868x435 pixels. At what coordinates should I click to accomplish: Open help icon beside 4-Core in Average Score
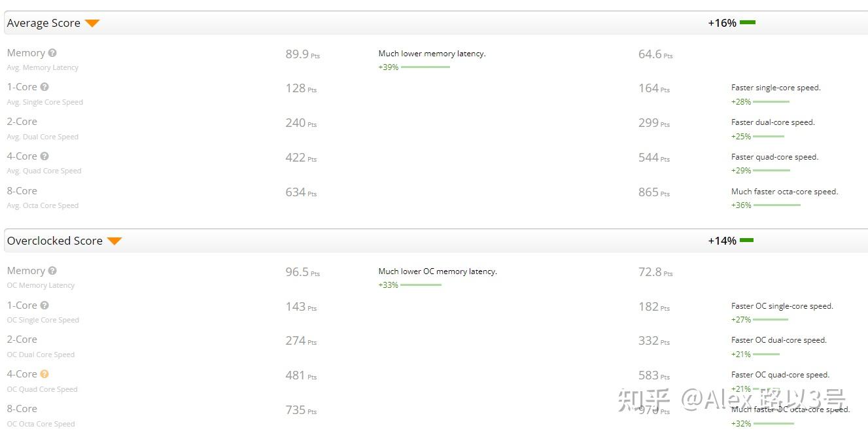[x=44, y=156]
